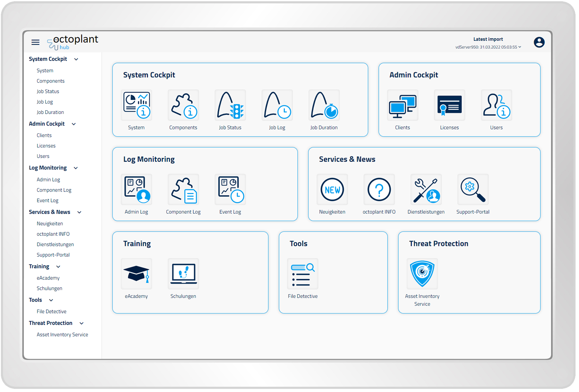Collapse the Log Monitoring sidebar section
Image resolution: width=579 pixels, height=392 pixels.
coord(76,168)
